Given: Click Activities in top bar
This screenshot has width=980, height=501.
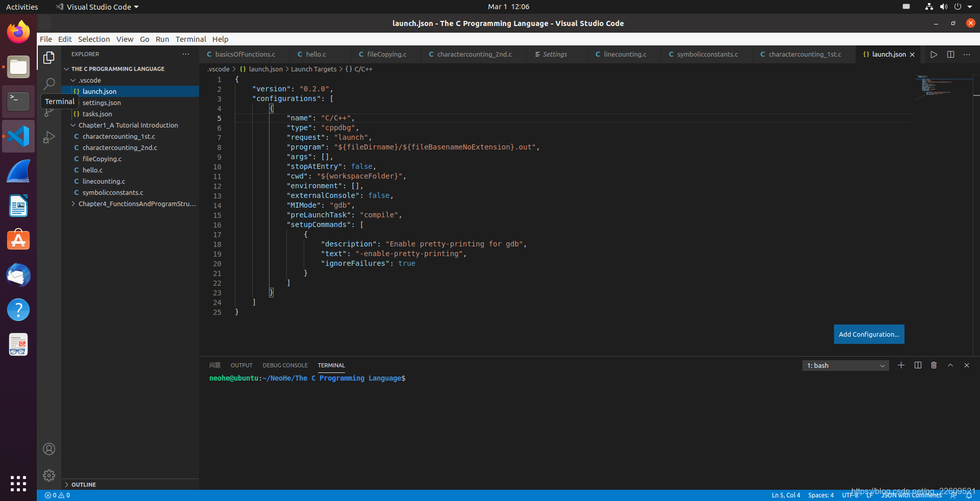Looking at the screenshot, I should [x=22, y=7].
